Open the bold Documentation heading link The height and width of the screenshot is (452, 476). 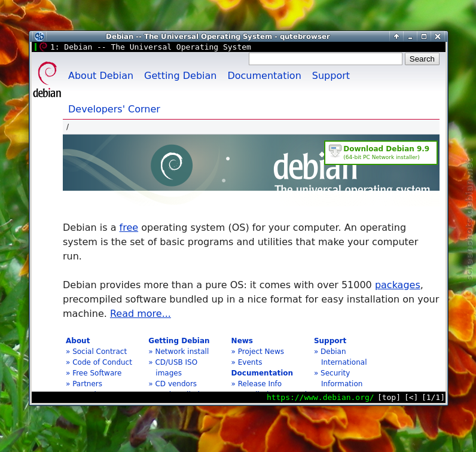click(x=262, y=372)
